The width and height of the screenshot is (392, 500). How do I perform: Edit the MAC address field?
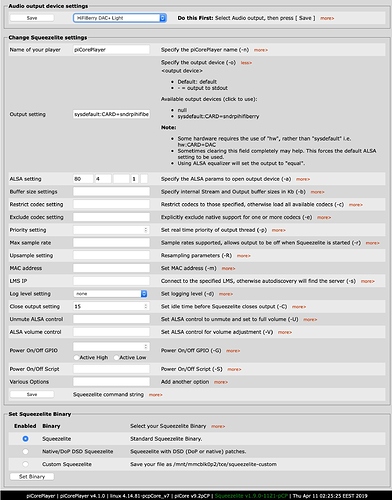pos(111,268)
